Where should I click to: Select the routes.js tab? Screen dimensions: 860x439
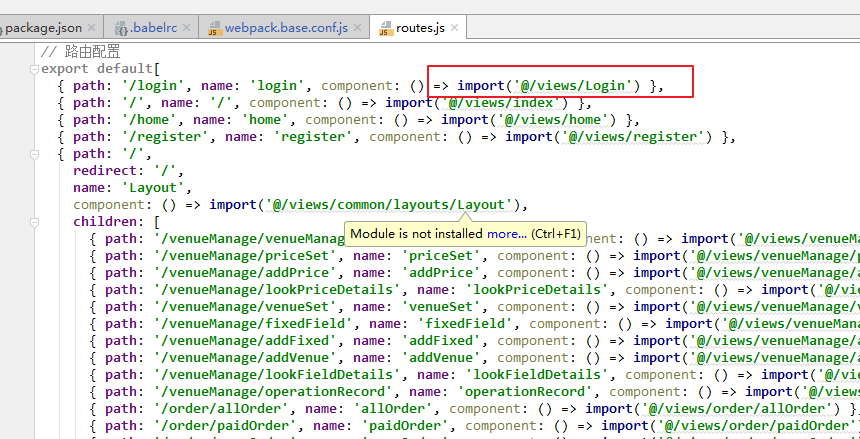click(420, 27)
